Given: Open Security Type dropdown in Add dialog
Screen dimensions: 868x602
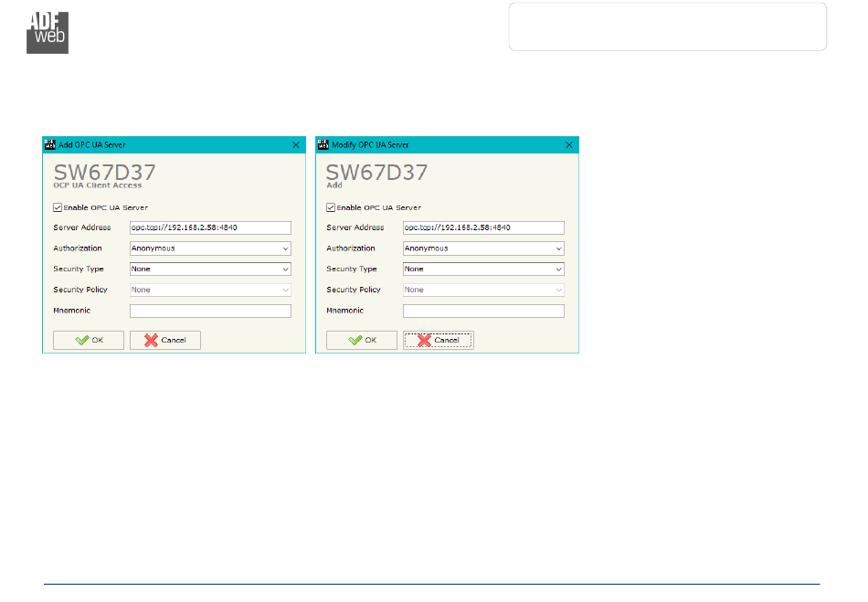Looking at the screenshot, I should [x=210, y=269].
